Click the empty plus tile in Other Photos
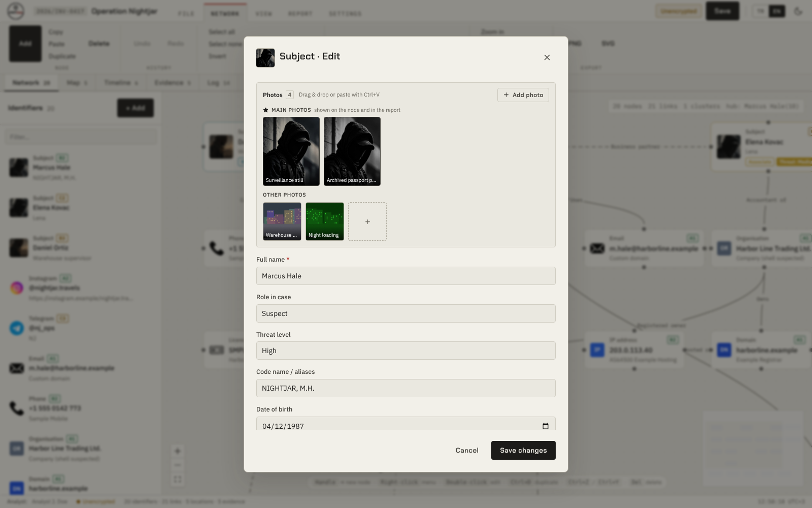This screenshot has height=508, width=812. [x=367, y=221]
